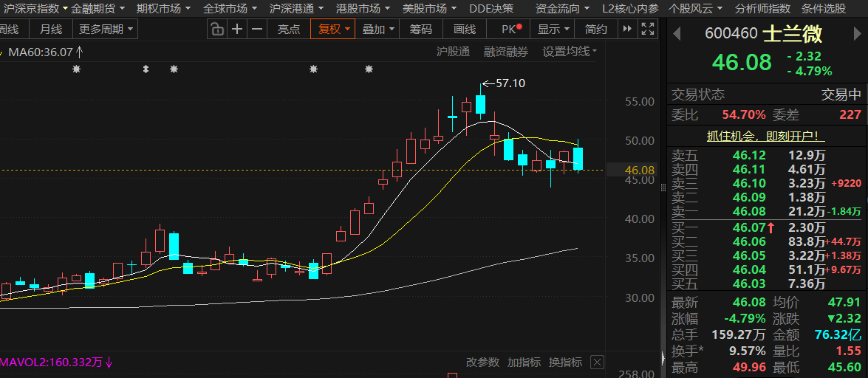The height and width of the screenshot is (378, 868).
Task: Zoom out the chart with the minus icon
Action: 257,30
